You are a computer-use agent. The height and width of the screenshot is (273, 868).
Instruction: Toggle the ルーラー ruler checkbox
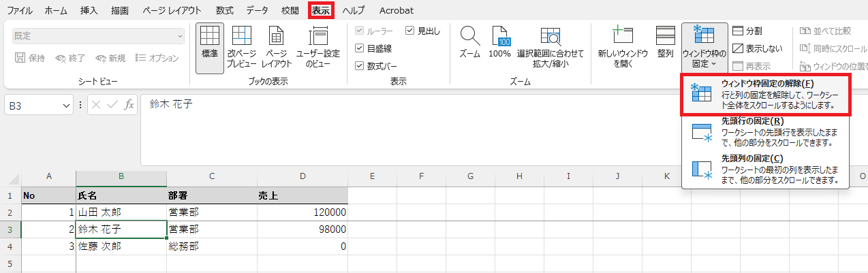374,31
